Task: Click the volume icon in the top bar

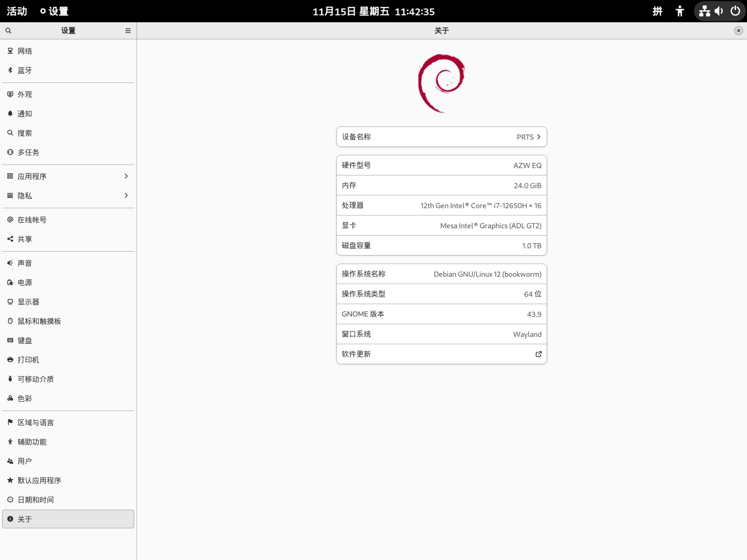Action: pos(719,11)
